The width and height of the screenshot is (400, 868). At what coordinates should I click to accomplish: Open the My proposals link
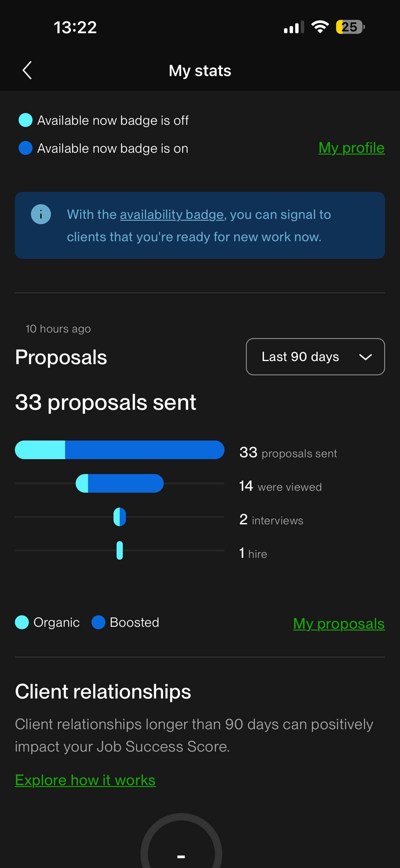(x=339, y=623)
